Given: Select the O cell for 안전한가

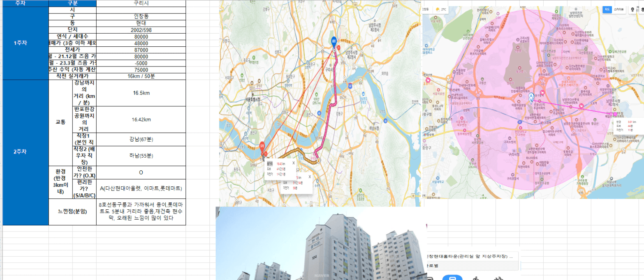Looking at the screenshot, I should click(x=141, y=172).
